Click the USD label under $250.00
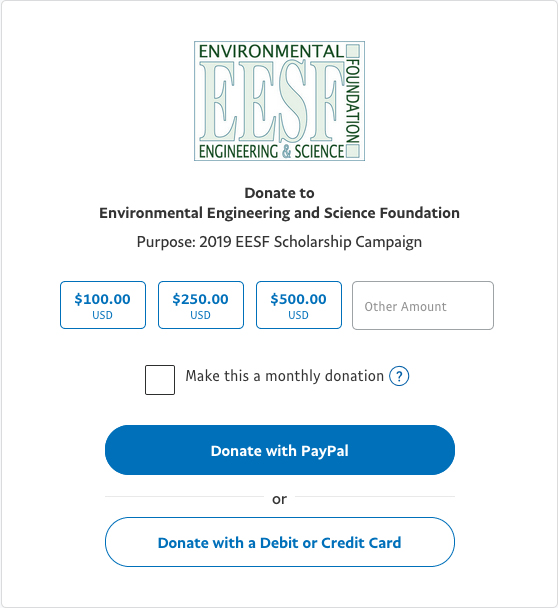Viewport: 558px width, 608px height. point(200,315)
